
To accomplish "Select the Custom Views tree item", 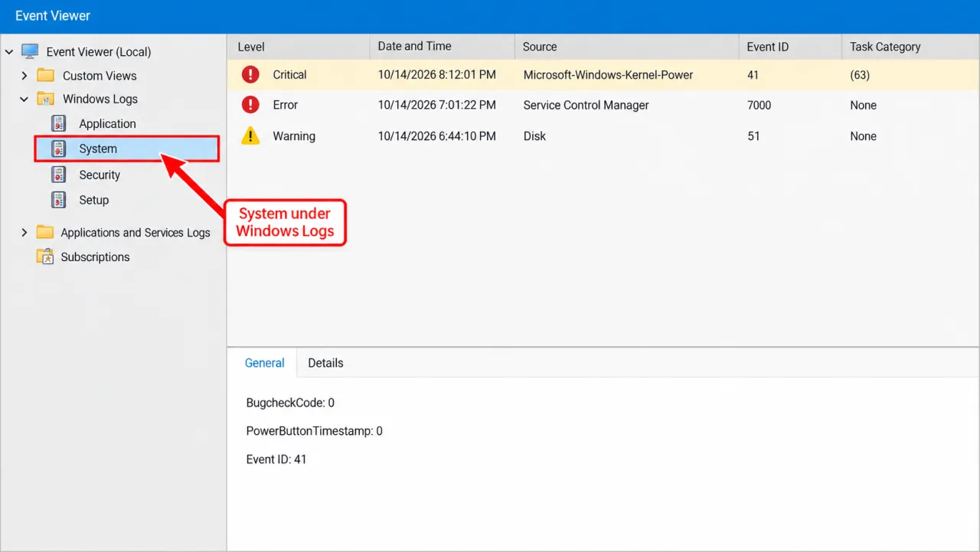I will pos(100,76).
